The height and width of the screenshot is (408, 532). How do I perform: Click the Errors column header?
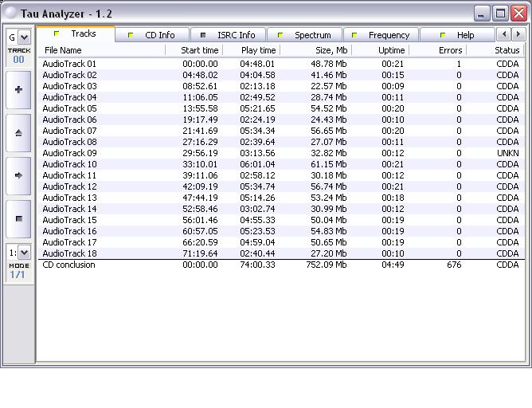pyautogui.click(x=450, y=50)
